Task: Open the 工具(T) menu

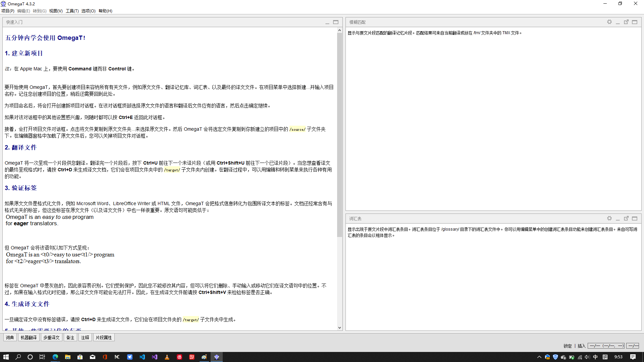Action: click(x=72, y=11)
